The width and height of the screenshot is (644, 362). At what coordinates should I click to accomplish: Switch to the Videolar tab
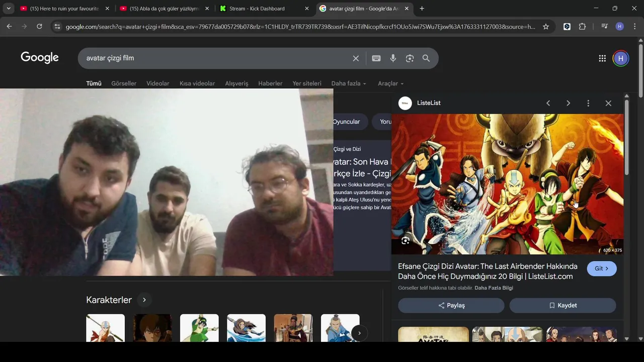158,83
